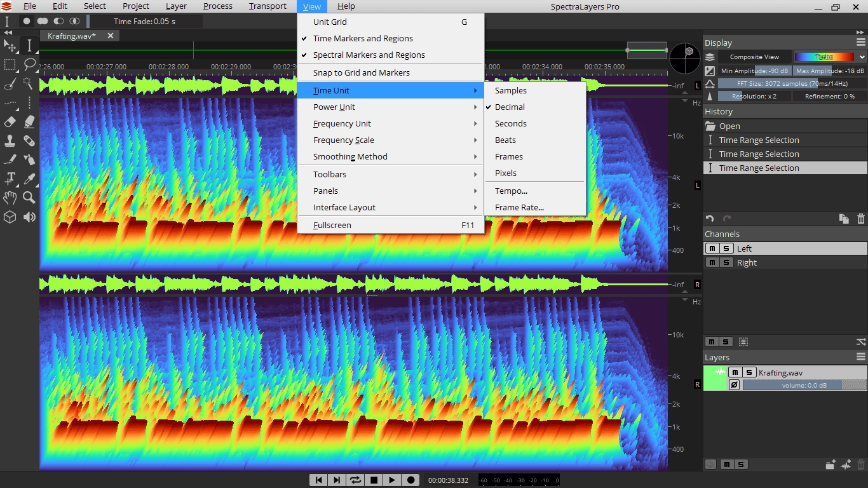Viewport: 868px width, 488px height.
Task: Adjust the Krafting.wav volume slider
Action: click(804, 385)
